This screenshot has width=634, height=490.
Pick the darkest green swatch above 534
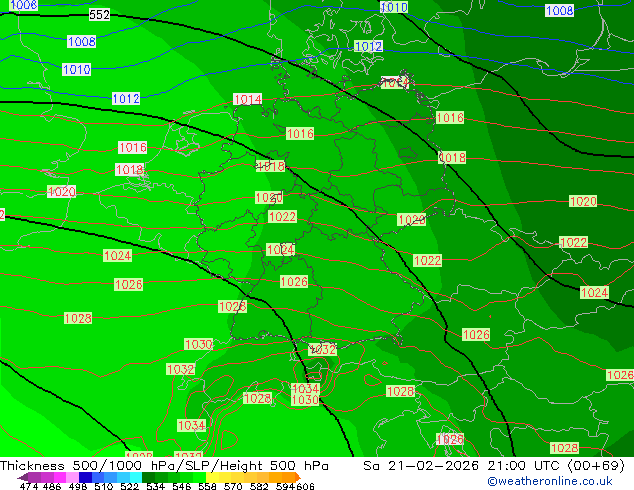coord(148,477)
